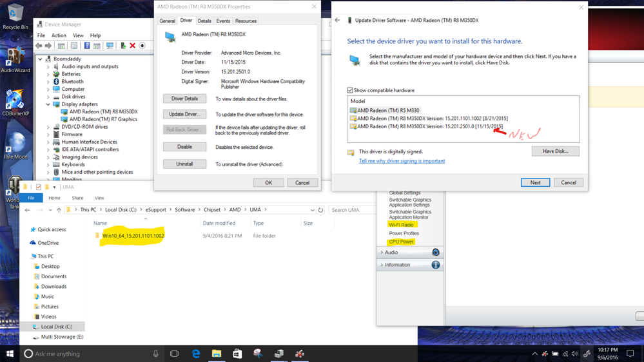Screen dimensions: 644x362
Task: Click the Search UMA input field
Action: tap(351, 210)
